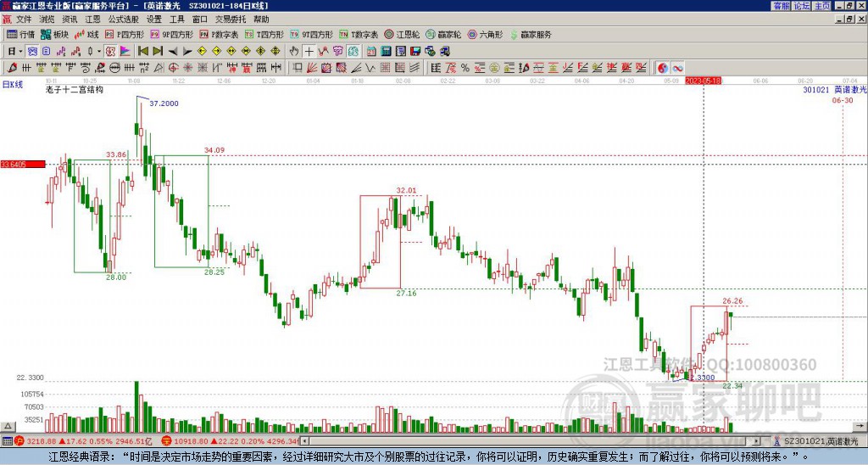Click the 日K线 chart label
868x465 pixels.
[x=12, y=85]
